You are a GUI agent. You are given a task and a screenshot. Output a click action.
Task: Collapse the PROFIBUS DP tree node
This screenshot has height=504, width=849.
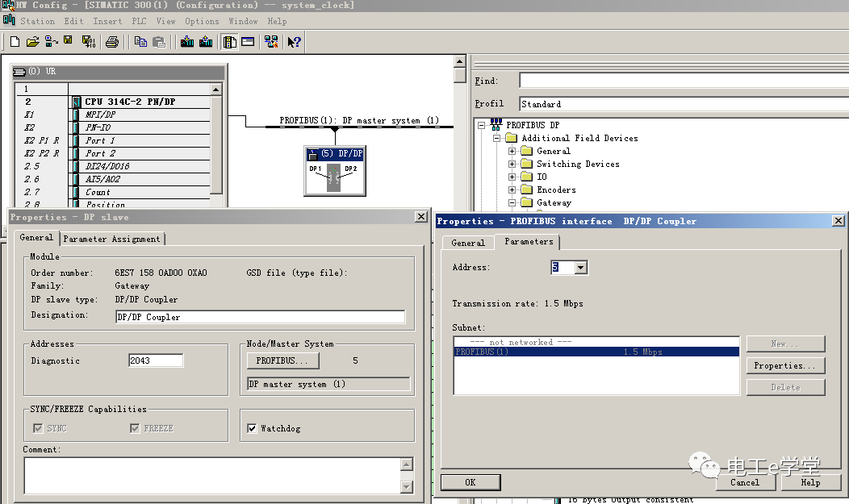pyautogui.click(x=481, y=125)
